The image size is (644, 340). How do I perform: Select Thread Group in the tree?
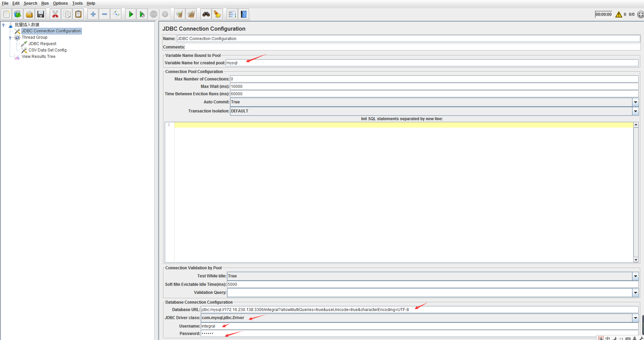35,37
